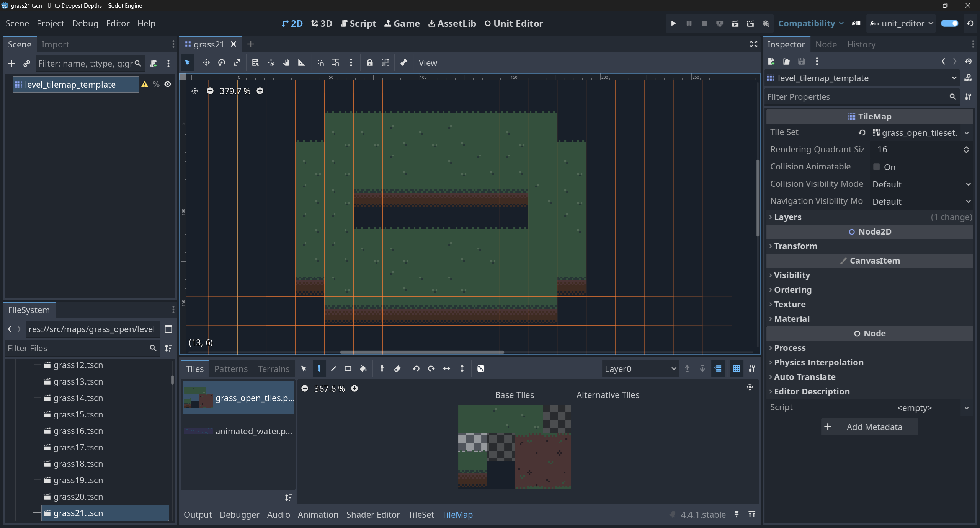Click the Add Metadata button
This screenshot has height=528, width=980.
(869, 427)
